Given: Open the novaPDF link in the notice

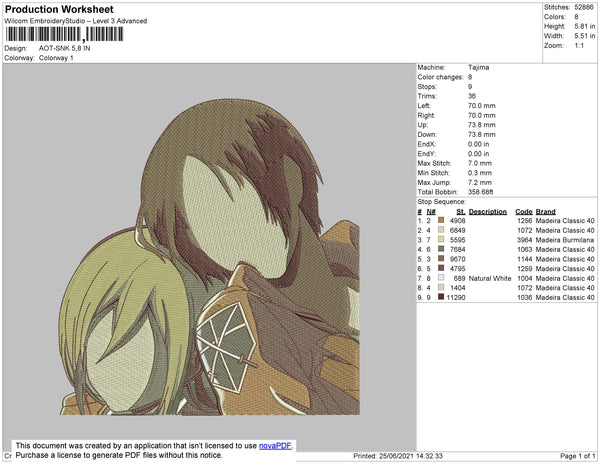Looking at the screenshot, I should click(275, 446).
